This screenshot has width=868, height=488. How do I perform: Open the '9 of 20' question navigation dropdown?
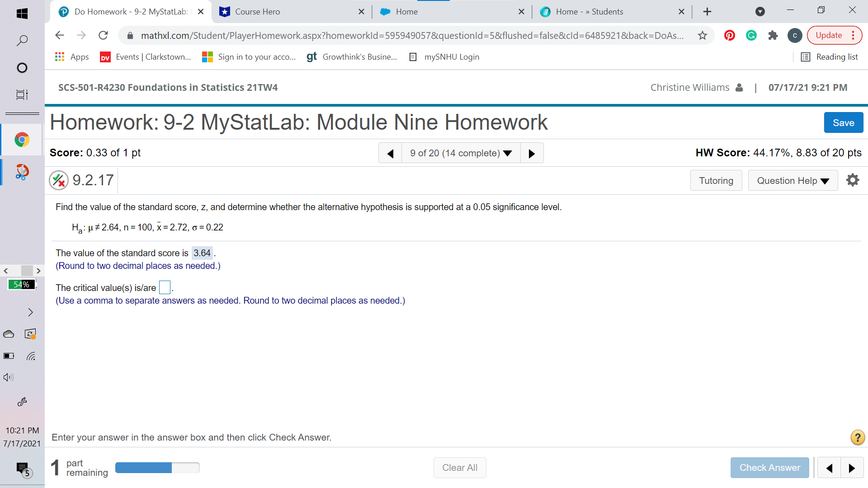point(461,153)
